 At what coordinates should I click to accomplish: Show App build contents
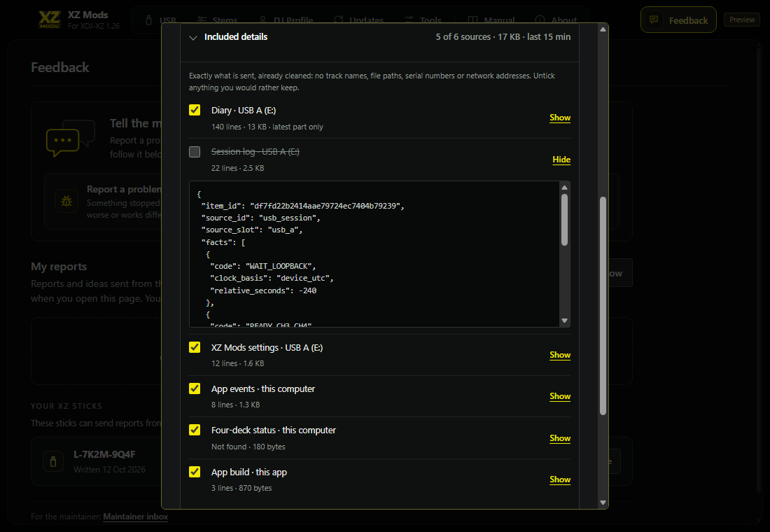560,479
